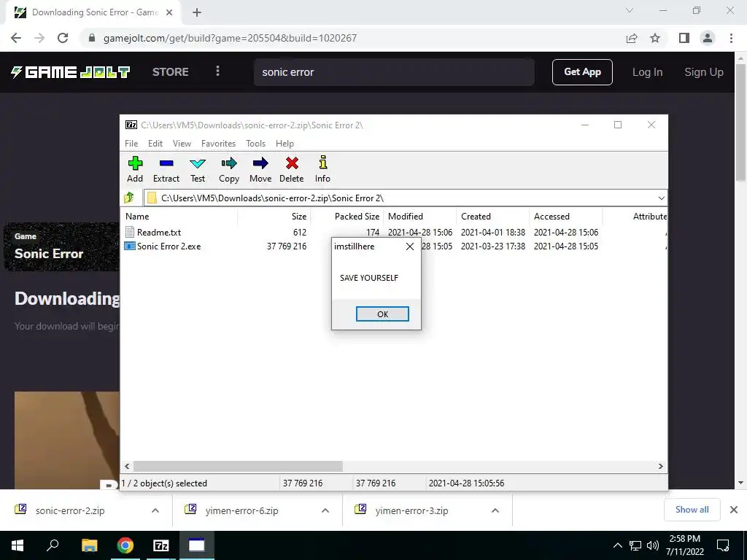Click the Sonic Error game title link
The height and width of the screenshot is (560, 747).
49,254
